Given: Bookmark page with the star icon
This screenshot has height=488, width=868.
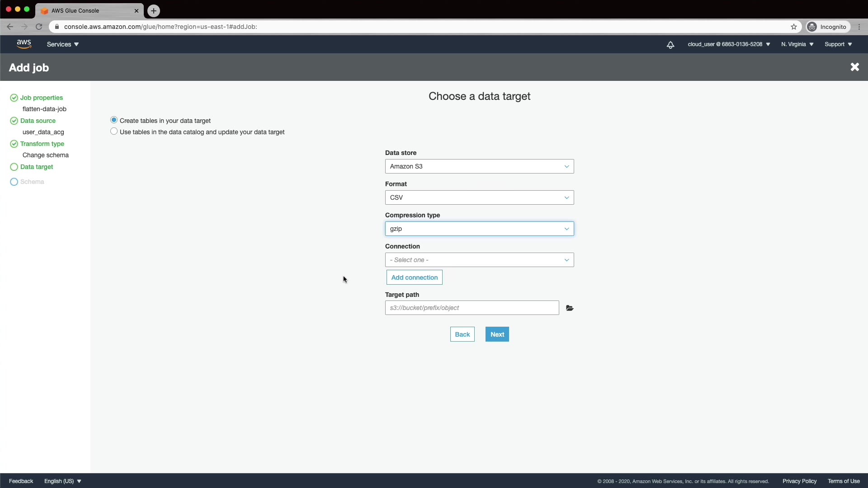Looking at the screenshot, I should tap(794, 27).
